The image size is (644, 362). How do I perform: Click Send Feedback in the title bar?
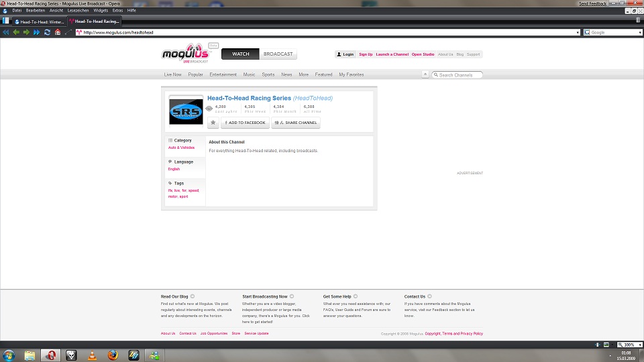[x=592, y=3]
